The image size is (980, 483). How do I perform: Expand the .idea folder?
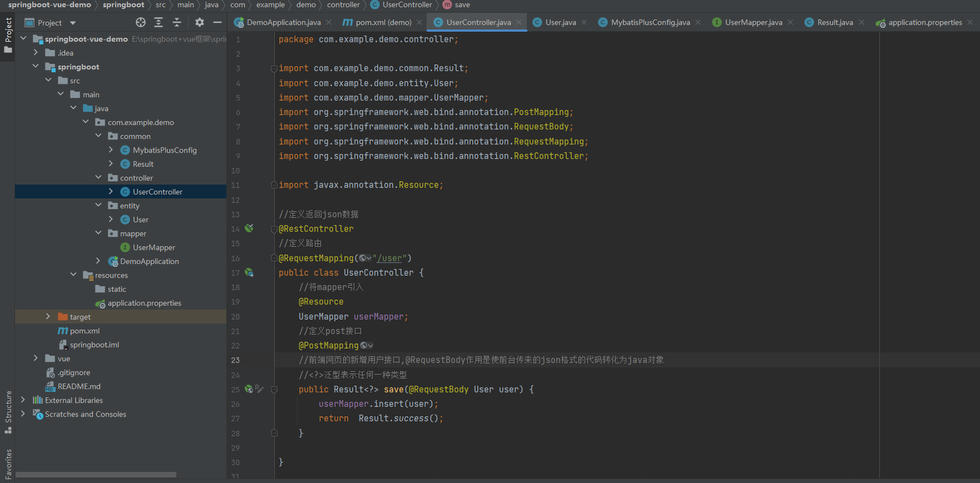click(36, 52)
